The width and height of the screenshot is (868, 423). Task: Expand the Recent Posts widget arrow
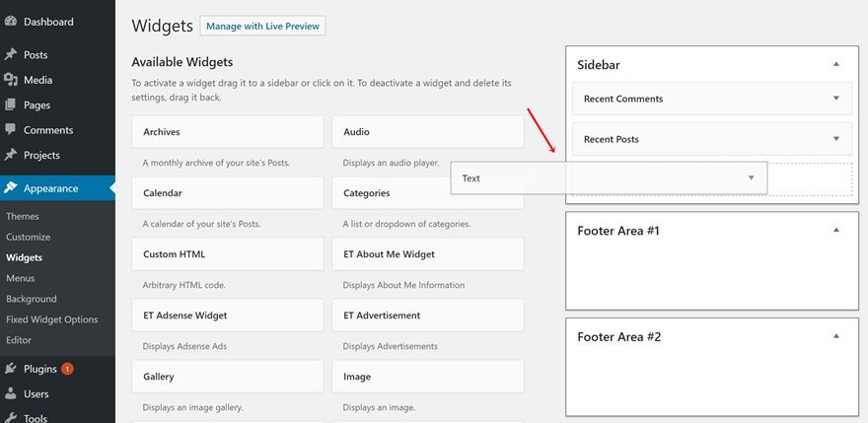pyautogui.click(x=836, y=139)
